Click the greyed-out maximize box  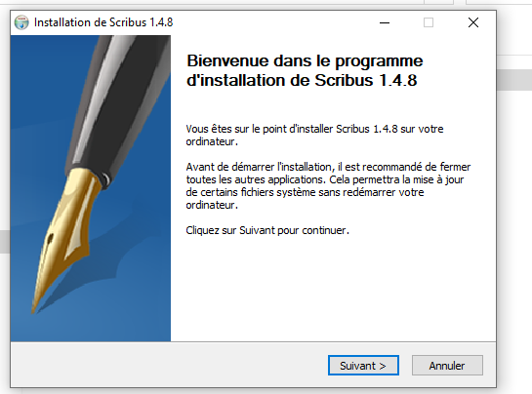coord(429,22)
